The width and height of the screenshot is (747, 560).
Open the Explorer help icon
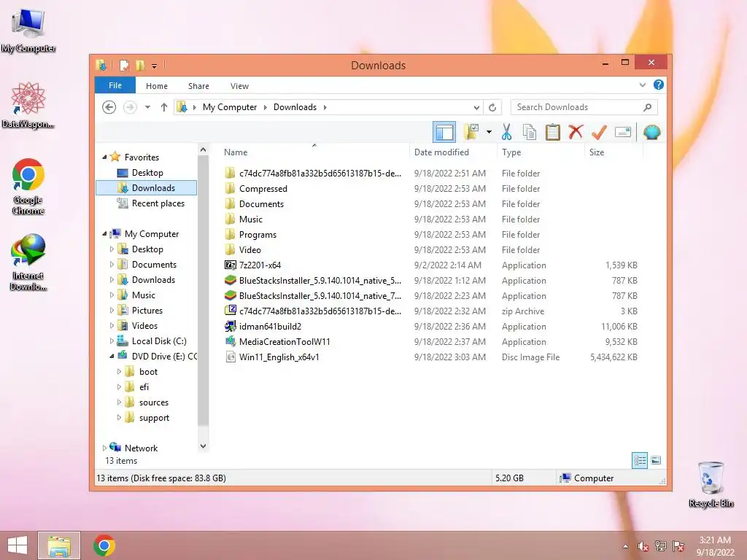pos(659,85)
